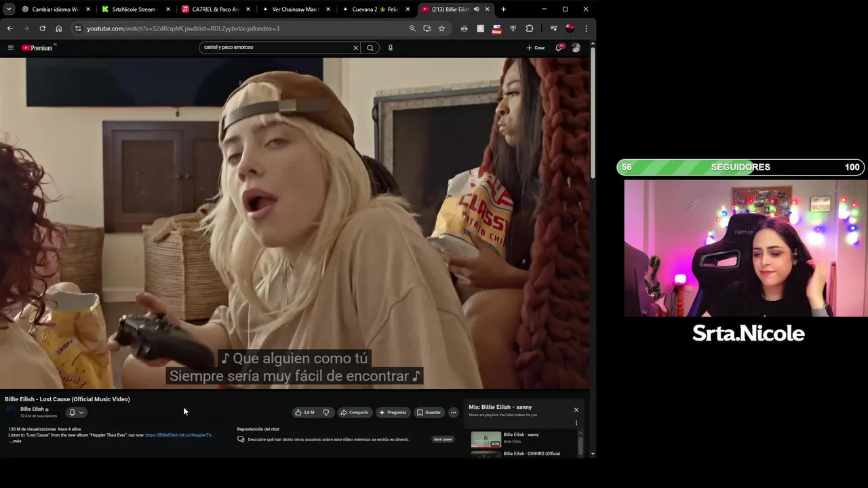The width and height of the screenshot is (868, 488).
Task: Open Mix playlist options three dots
Action: (576, 423)
